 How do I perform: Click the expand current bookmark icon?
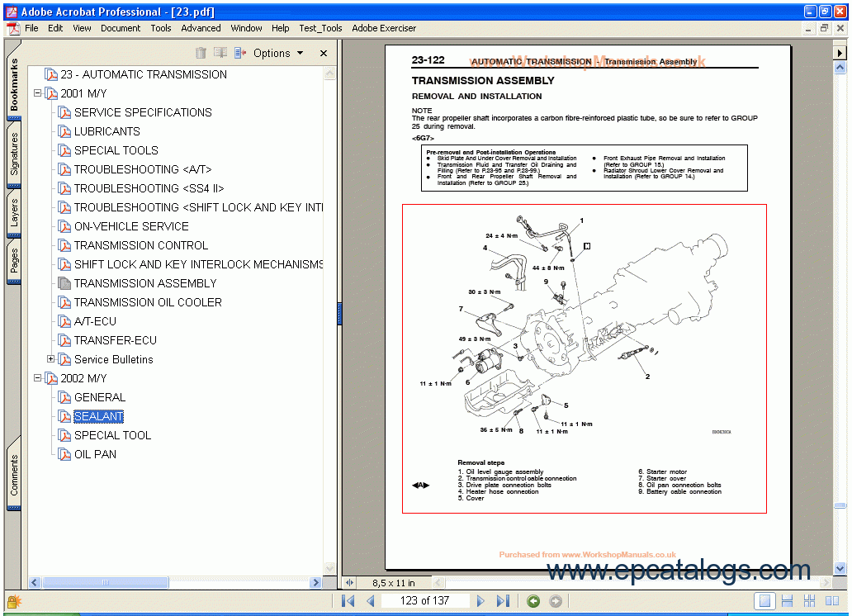[239, 53]
